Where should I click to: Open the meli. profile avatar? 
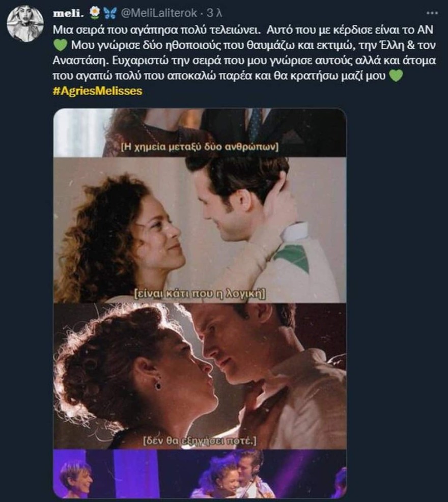24,24
